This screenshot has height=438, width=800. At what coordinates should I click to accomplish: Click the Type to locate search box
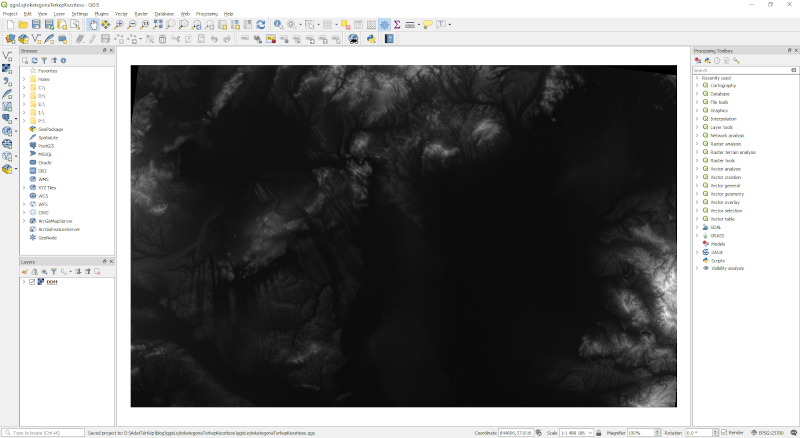point(43,433)
